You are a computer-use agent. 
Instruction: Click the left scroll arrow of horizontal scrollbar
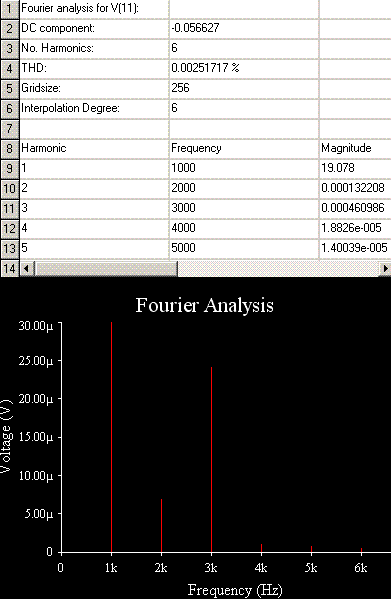tap(26, 269)
